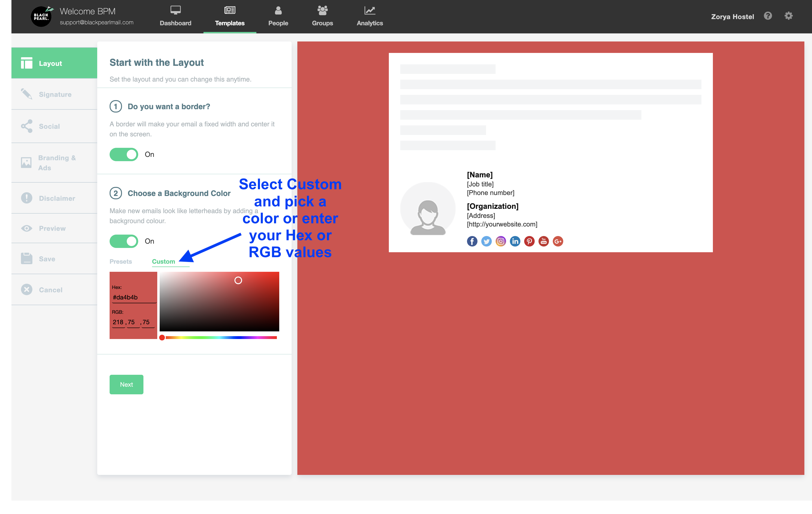This screenshot has height=514, width=812.
Task: Open the Signature step in sidebar
Action: click(55, 94)
